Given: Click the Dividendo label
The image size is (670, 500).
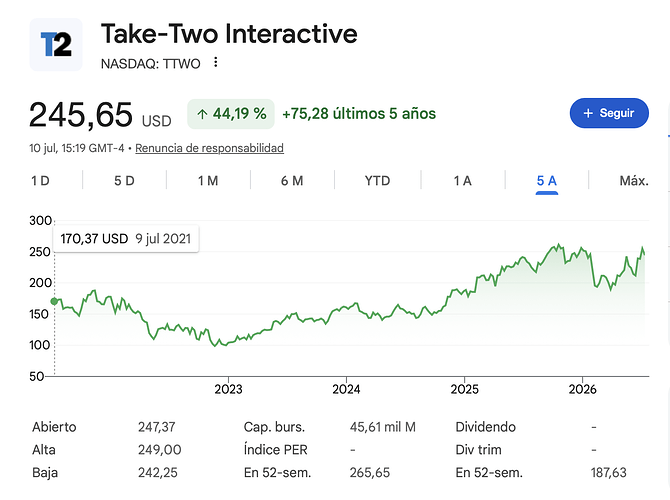Looking at the screenshot, I should tap(485, 427).
